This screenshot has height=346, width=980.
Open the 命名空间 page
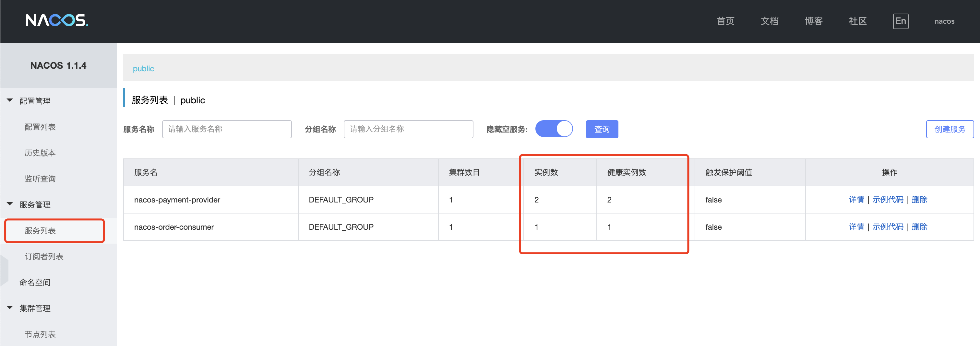click(x=35, y=283)
